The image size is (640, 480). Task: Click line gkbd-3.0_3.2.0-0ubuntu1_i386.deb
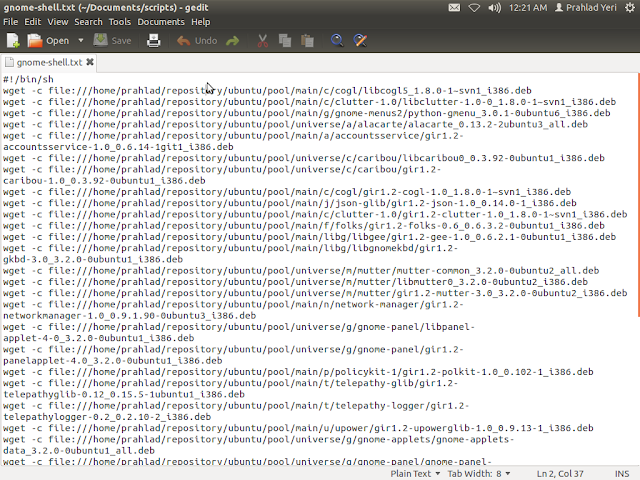[93, 260]
